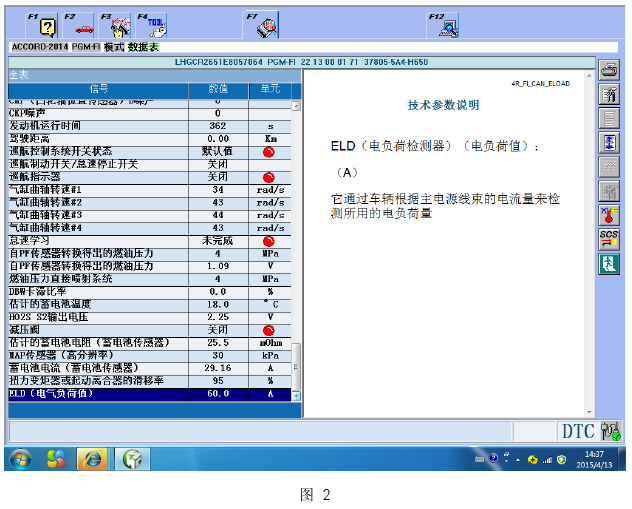Click the SCS sidebar icon
Screen dimensions: 632x509
[x=609, y=239]
